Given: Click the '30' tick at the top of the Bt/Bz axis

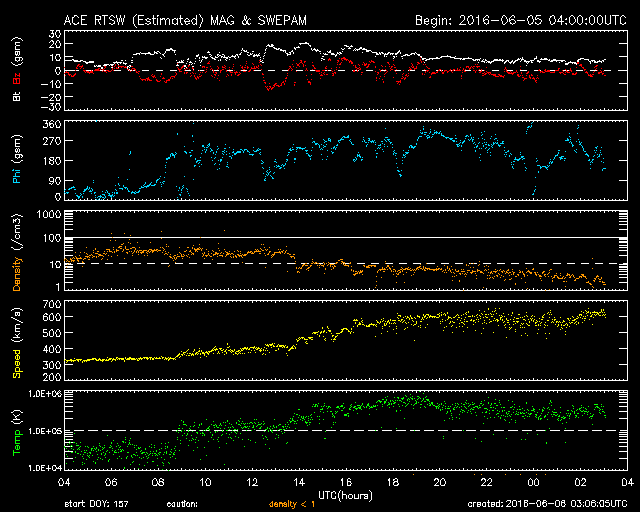Looking at the screenshot, I should [x=55, y=33].
